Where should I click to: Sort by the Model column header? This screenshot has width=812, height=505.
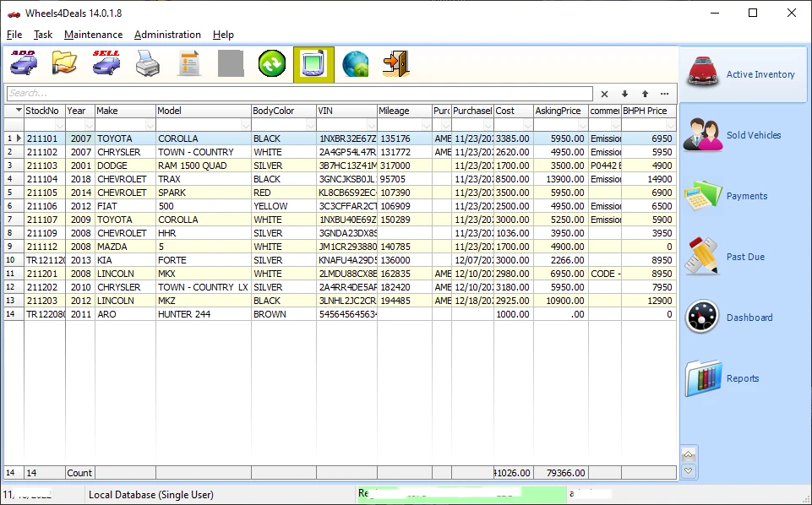click(204, 111)
